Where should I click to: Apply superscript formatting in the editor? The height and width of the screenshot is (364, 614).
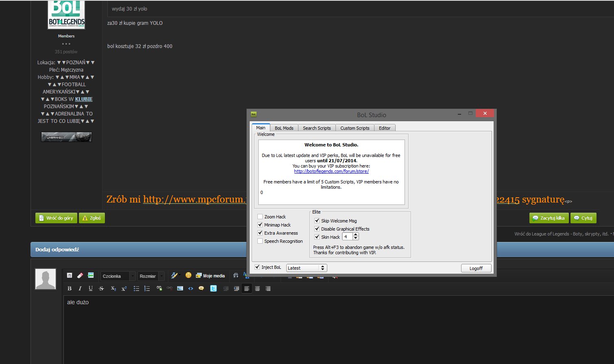(x=124, y=288)
